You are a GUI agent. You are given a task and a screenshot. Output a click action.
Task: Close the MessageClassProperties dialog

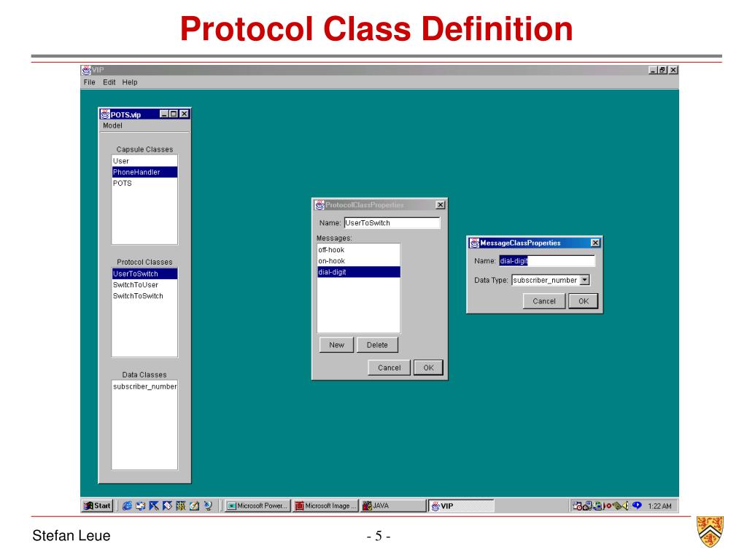(595, 243)
